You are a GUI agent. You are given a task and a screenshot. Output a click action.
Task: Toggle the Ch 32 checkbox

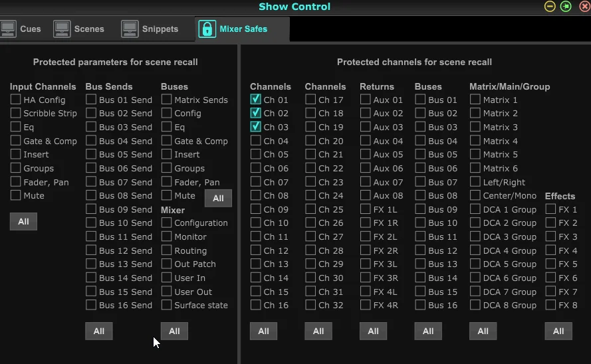[310, 305]
